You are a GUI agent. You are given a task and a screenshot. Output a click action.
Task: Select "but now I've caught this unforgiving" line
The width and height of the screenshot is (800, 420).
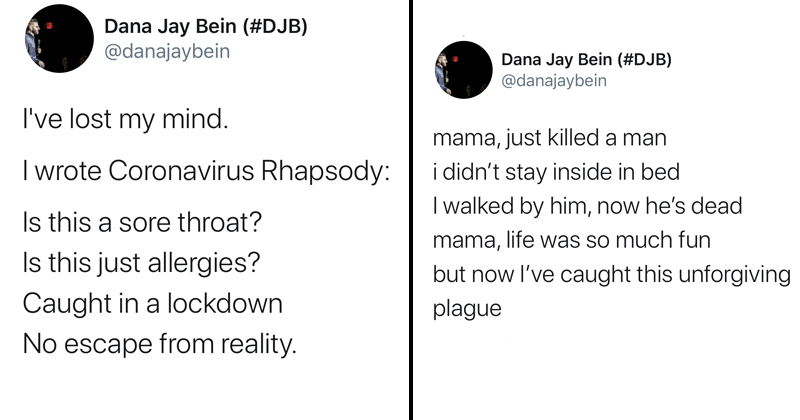pyautogui.click(x=612, y=275)
